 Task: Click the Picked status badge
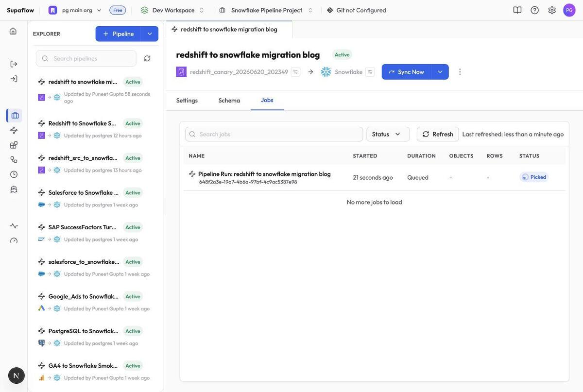pyautogui.click(x=534, y=177)
